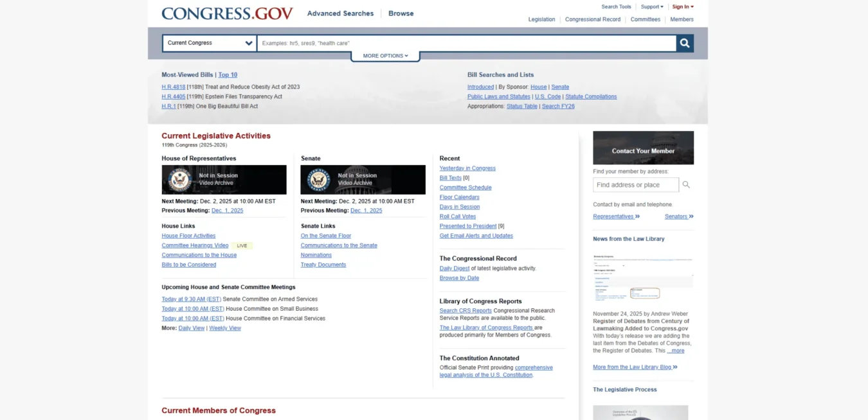Click the magnifier search button in header

[685, 43]
